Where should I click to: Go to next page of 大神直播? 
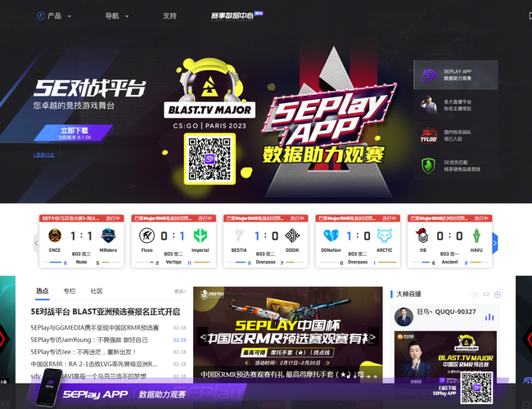pyautogui.click(x=496, y=294)
